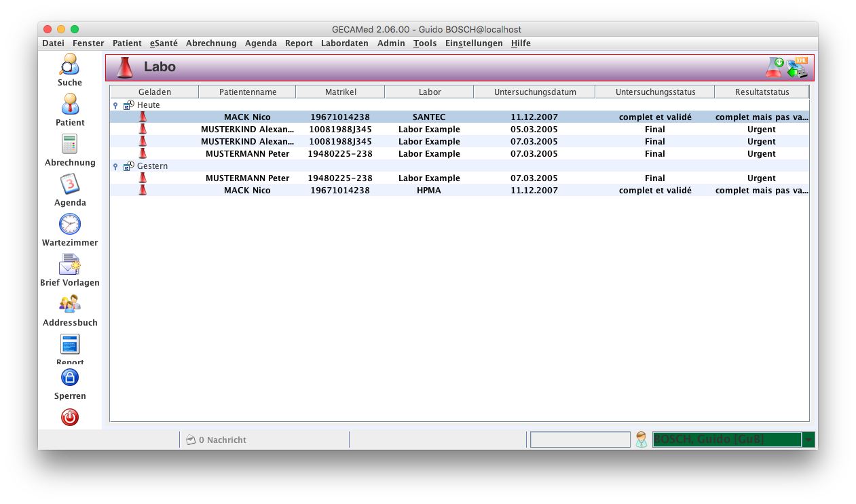Click the Sperren lock icon
856x504 pixels.
70,377
